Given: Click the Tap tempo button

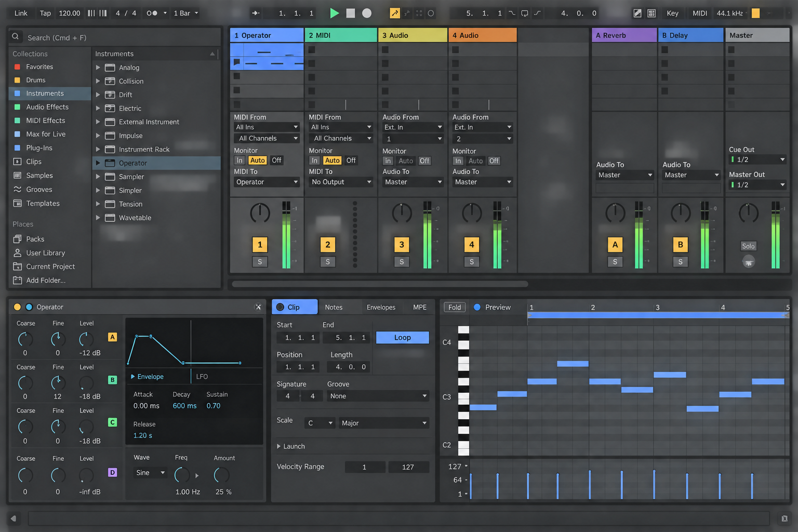Looking at the screenshot, I should (46, 13).
